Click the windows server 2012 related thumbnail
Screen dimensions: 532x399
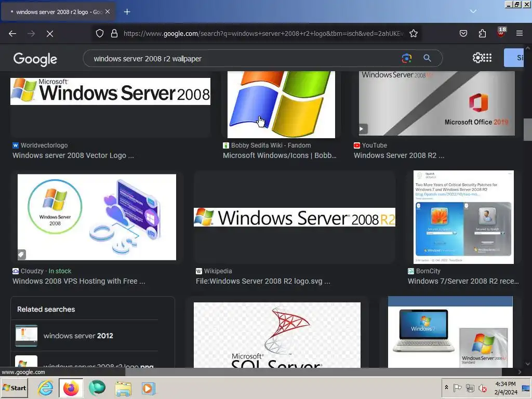pos(26,336)
